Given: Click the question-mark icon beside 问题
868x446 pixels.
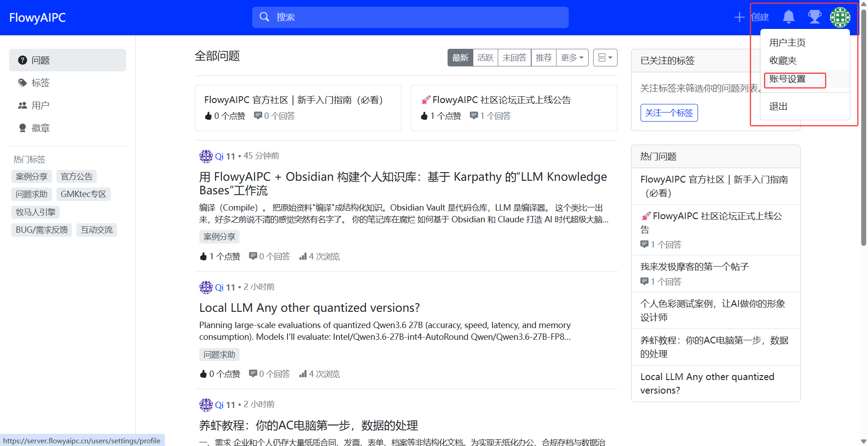Looking at the screenshot, I should (23, 60).
